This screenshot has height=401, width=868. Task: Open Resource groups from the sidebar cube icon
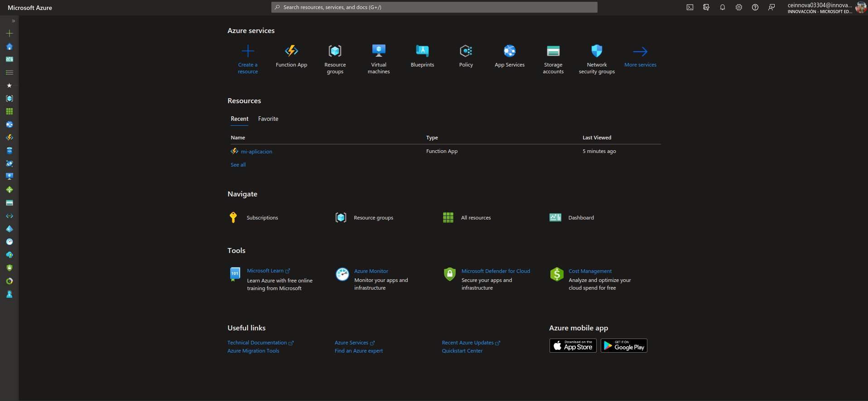click(9, 98)
